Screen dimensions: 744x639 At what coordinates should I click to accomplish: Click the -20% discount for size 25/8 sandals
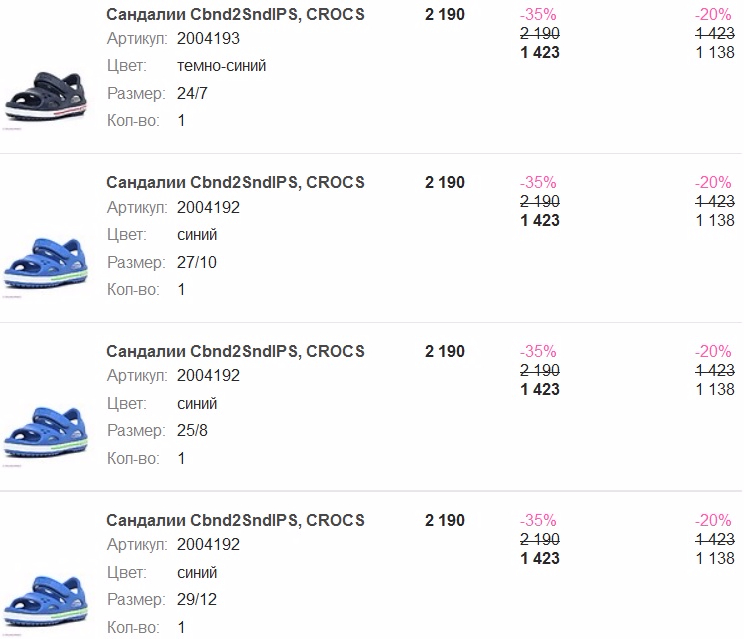pos(713,351)
